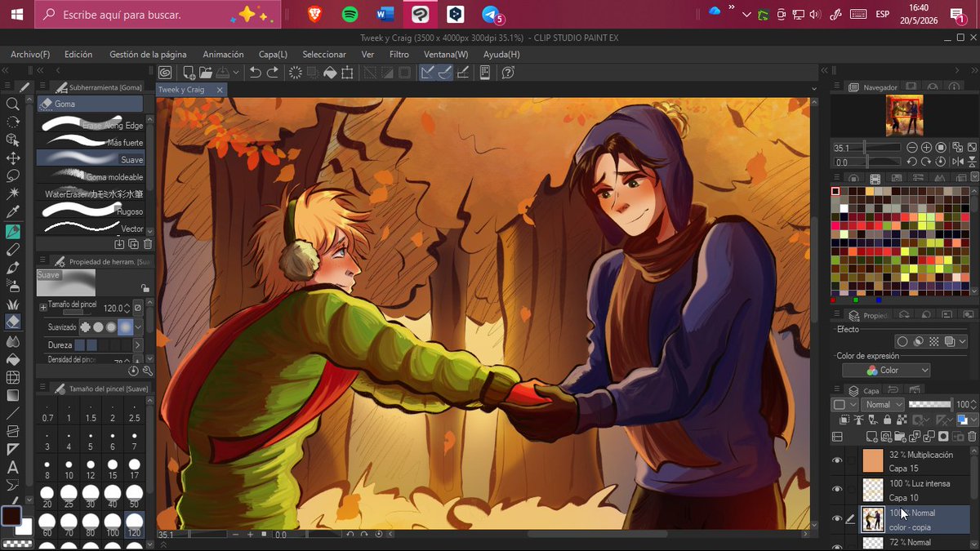980x551 pixels.
Task: Select the Move layer tool
Action: click(12, 158)
